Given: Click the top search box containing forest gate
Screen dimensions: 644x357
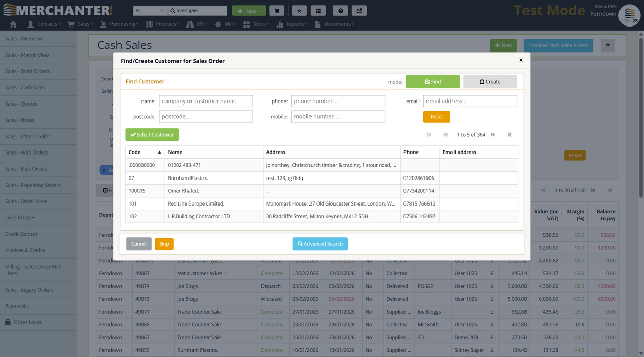Looking at the screenshot, I should 198,11.
